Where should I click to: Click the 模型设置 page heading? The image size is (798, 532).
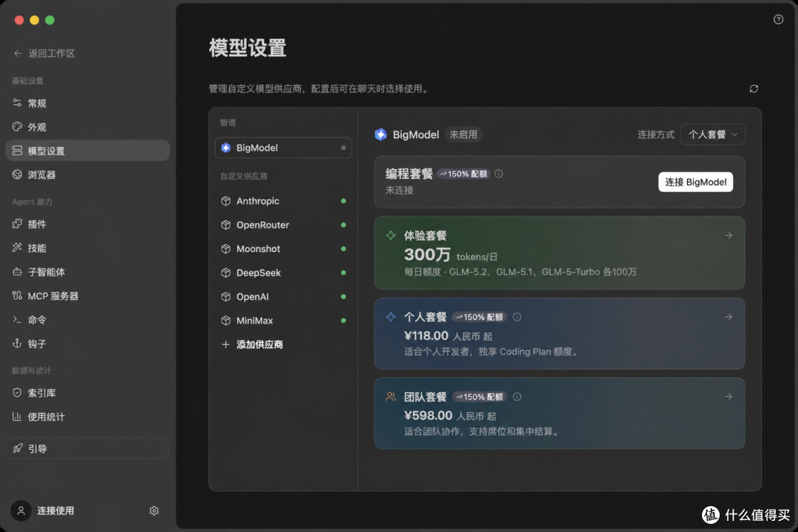pyautogui.click(x=248, y=48)
